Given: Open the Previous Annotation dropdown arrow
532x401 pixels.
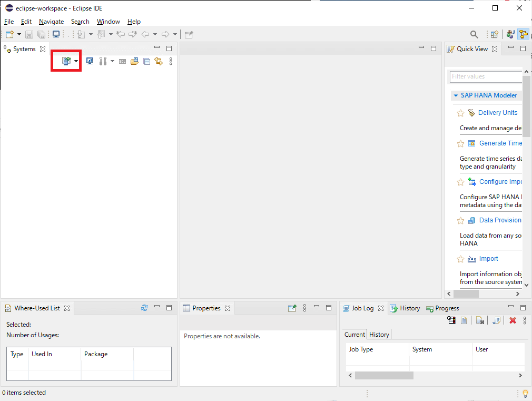Looking at the screenshot, I should coord(111,34).
